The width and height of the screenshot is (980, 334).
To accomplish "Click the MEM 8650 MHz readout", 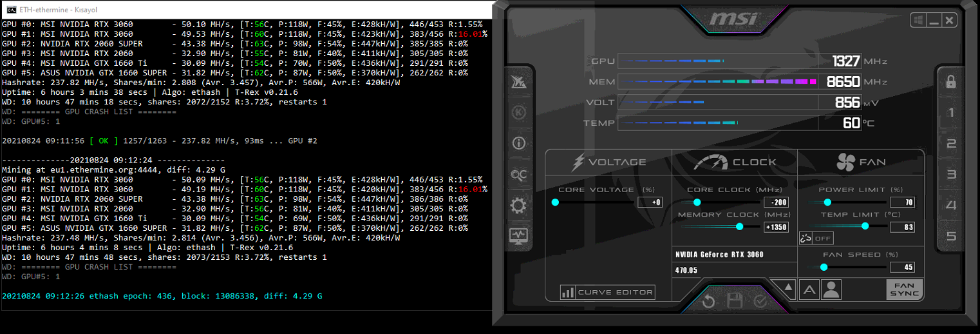I will [x=840, y=82].
